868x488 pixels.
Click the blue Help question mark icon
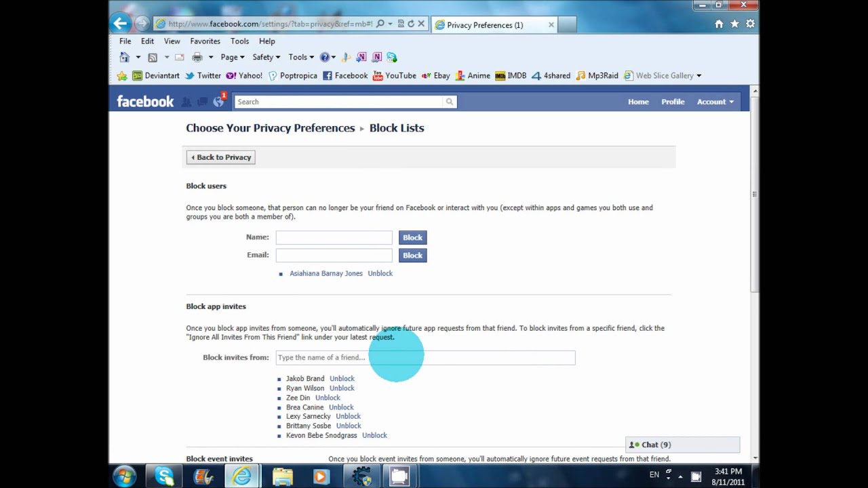point(324,57)
